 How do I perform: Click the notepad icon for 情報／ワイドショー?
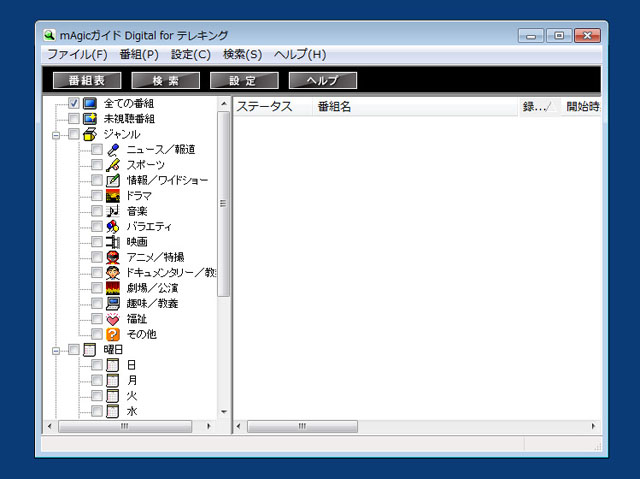(x=113, y=180)
